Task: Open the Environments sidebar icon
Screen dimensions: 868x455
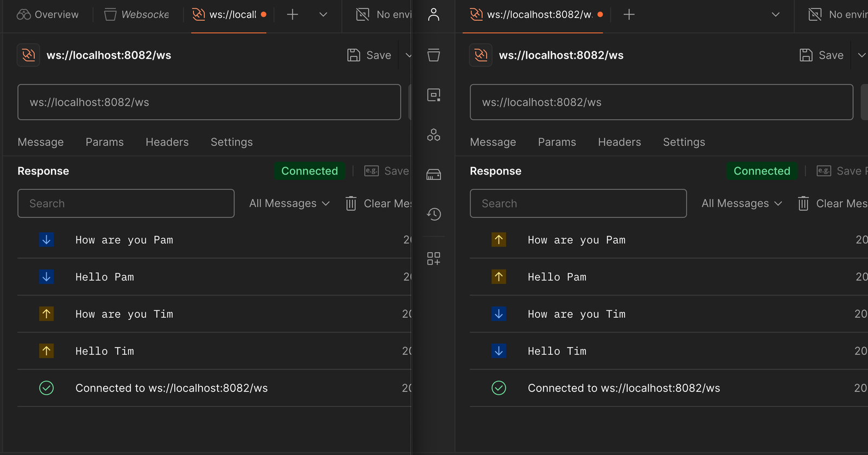Action: point(433,95)
